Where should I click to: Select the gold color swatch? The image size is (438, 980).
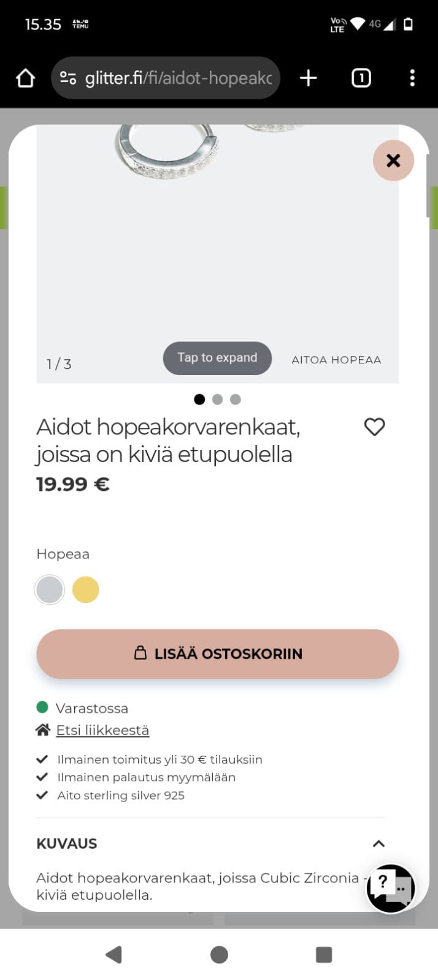pyautogui.click(x=85, y=589)
